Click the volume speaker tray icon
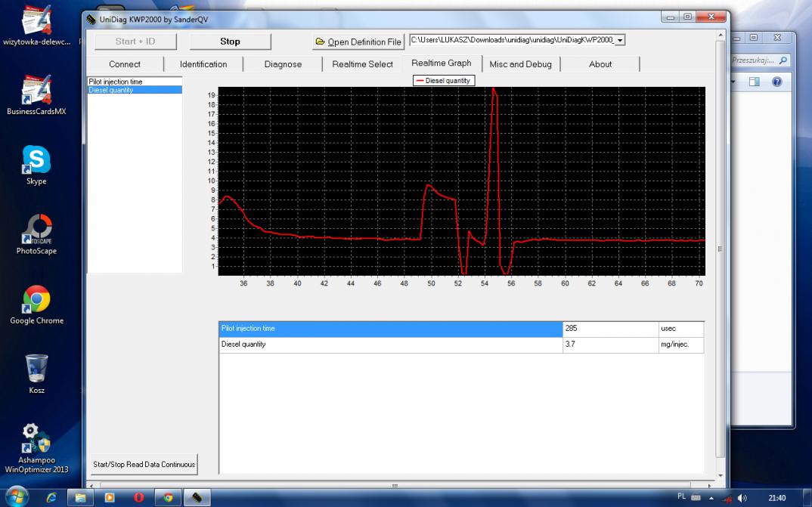The image size is (812, 507). pos(742,498)
